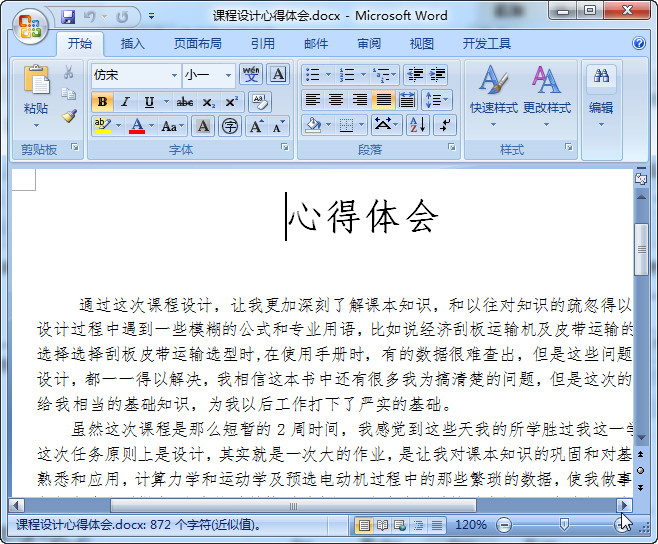Copy selection with the copy icon
This screenshot has width=658, height=544.
click(x=68, y=93)
